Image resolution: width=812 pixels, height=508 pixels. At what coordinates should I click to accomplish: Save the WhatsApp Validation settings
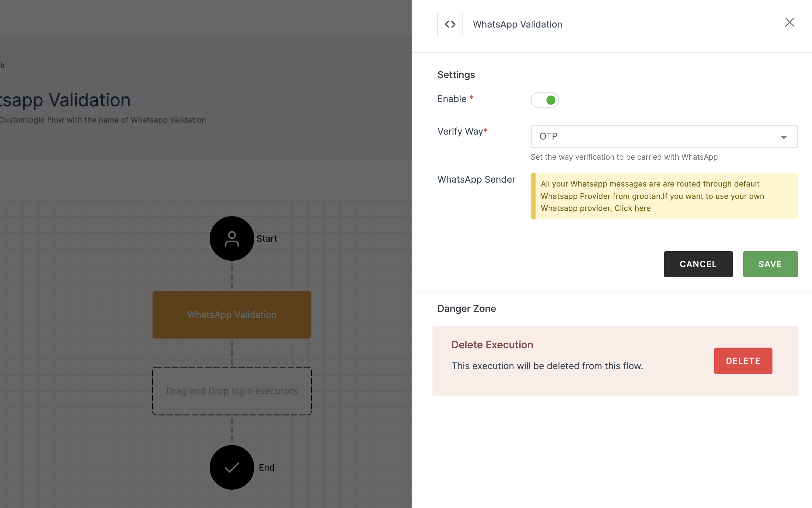(770, 264)
